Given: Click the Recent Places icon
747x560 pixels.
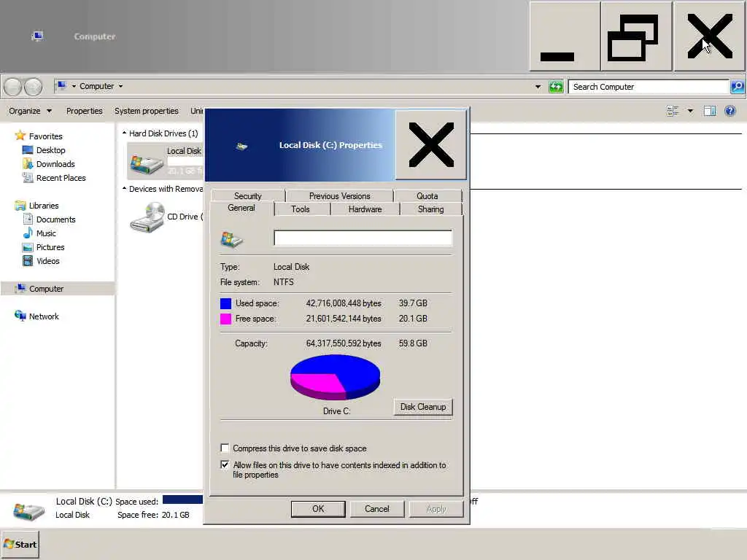Looking at the screenshot, I should (x=28, y=178).
